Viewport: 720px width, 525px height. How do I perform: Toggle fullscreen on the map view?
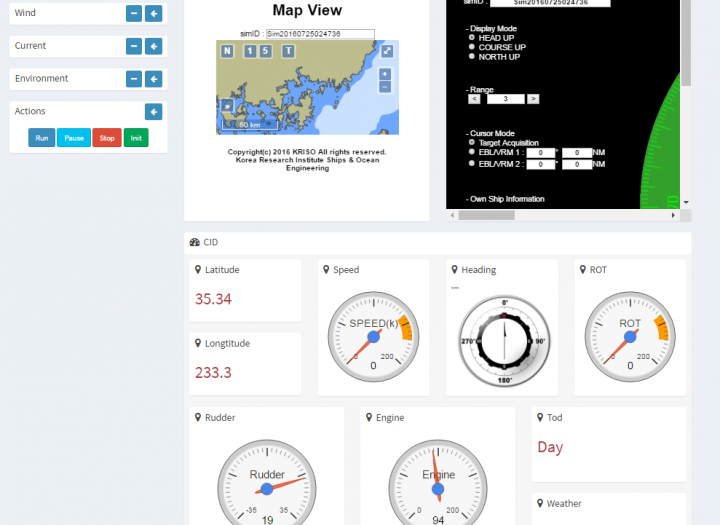tap(386, 51)
